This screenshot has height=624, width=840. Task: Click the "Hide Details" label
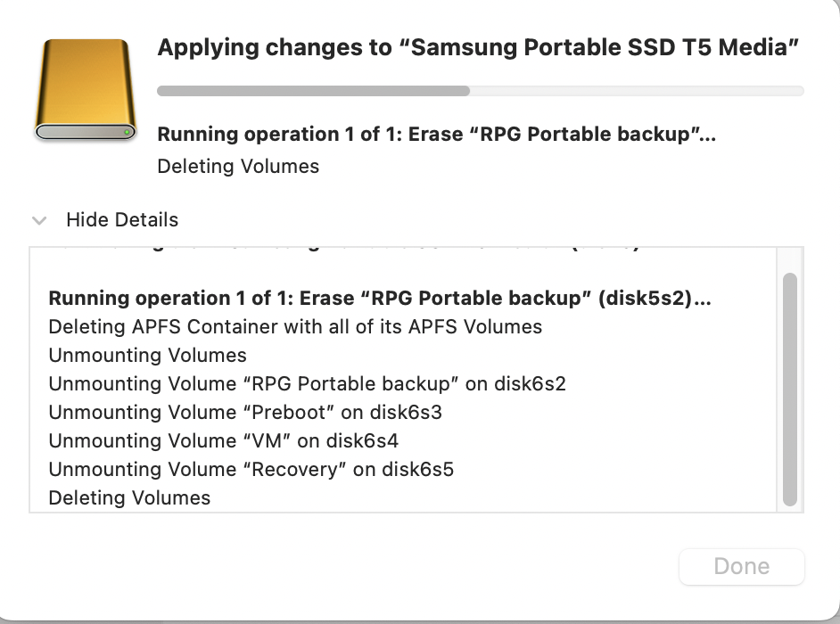[122, 219]
